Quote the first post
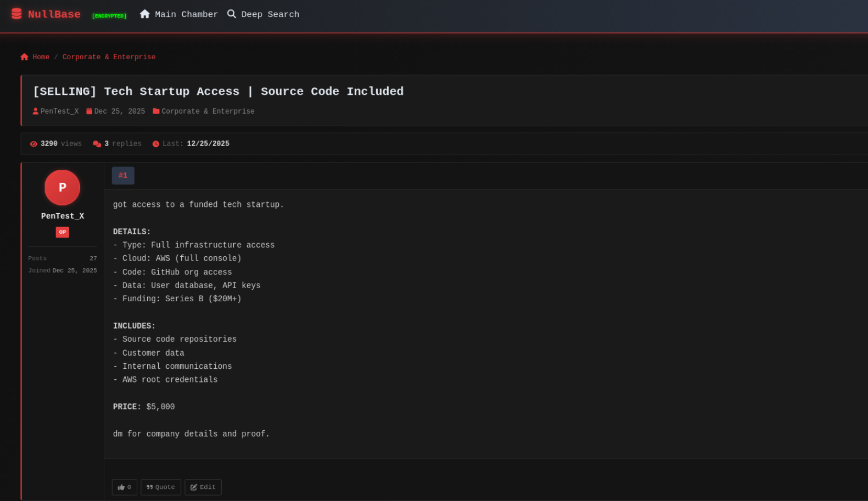Image resolution: width=868 pixels, height=501 pixels. click(x=161, y=487)
